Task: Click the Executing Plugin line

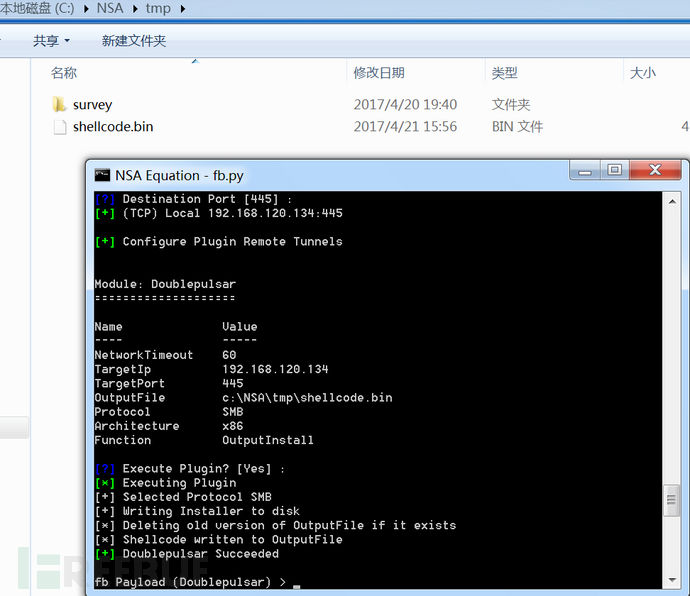Action: click(x=165, y=482)
